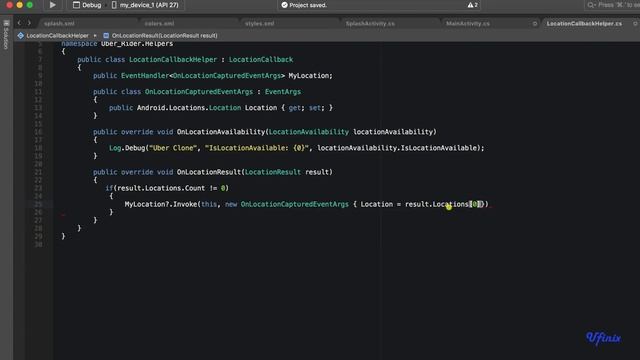Click 'Uber_Rider.Helpers' namespace name
This screenshot has width=640, height=360.
click(137, 44)
